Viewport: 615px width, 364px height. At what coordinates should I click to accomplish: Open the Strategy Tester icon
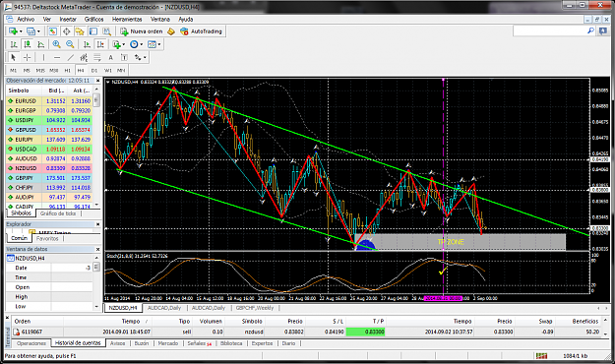106,30
